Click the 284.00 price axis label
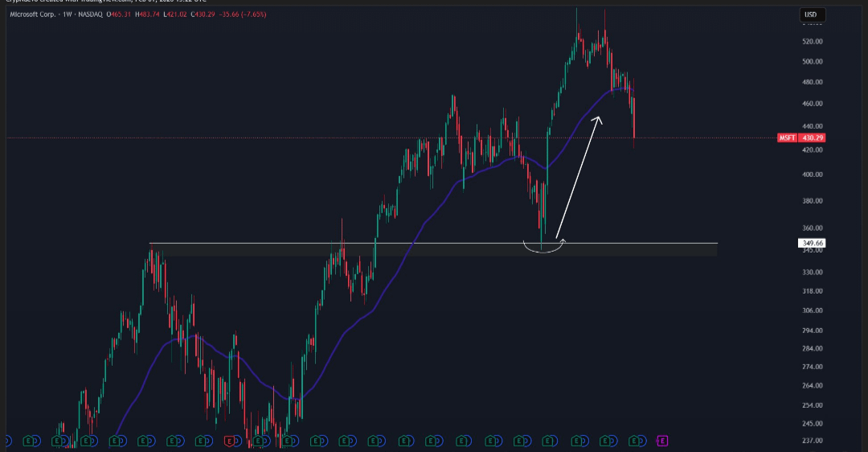This screenshot has width=868, height=452. (x=812, y=348)
